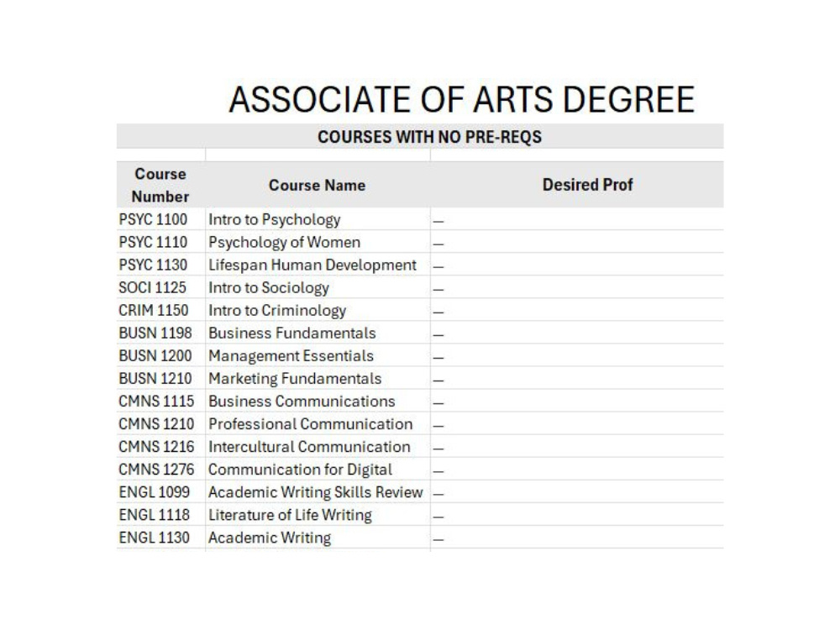The width and height of the screenshot is (840, 630).
Task: Select the PSYC 1100 course number cell
Action: tap(160, 219)
